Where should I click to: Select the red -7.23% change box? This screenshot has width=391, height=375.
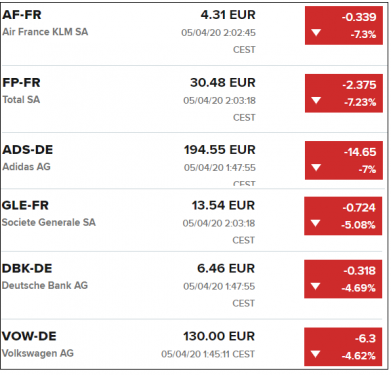(x=344, y=93)
